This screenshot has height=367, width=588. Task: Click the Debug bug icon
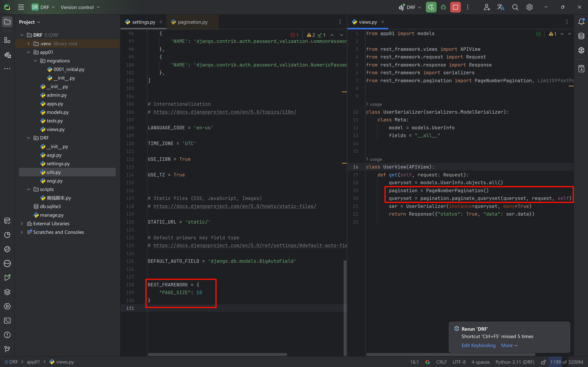coord(443,7)
